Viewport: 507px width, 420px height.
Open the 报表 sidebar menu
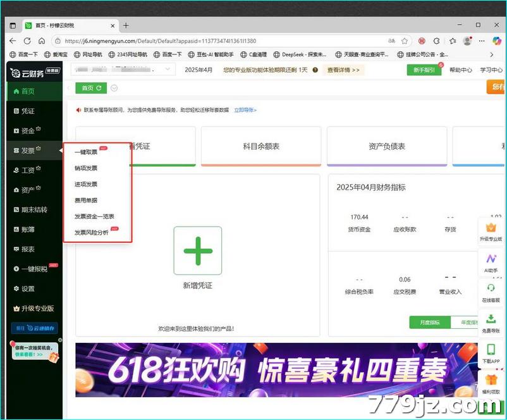point(34,249)
